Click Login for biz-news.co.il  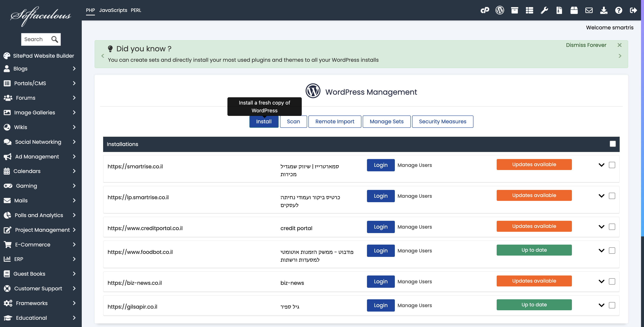[381, 281]
